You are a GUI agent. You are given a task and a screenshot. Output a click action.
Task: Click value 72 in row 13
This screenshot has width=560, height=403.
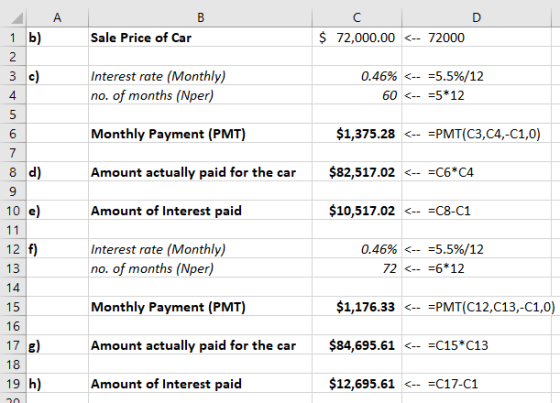pyautogui.click(x=389, y=268)
